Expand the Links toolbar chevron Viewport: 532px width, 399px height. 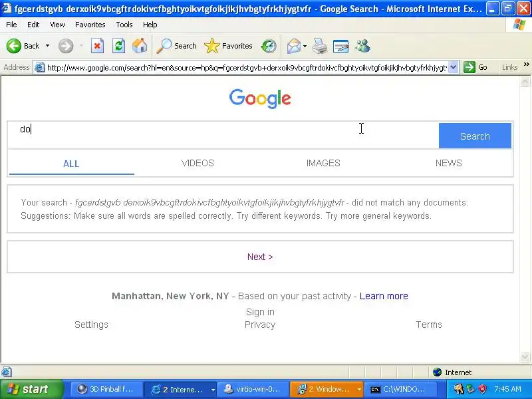pyautogui.click(x=526, y=65)
